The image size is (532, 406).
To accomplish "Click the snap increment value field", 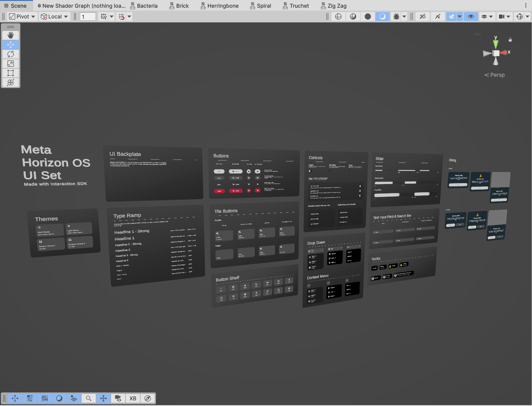I will coord(88,16).
